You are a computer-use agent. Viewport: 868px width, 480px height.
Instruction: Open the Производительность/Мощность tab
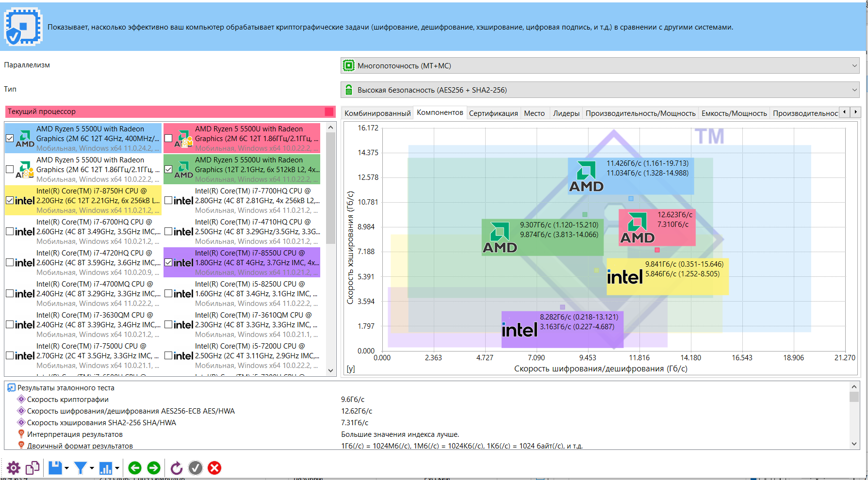coord(640,113)
